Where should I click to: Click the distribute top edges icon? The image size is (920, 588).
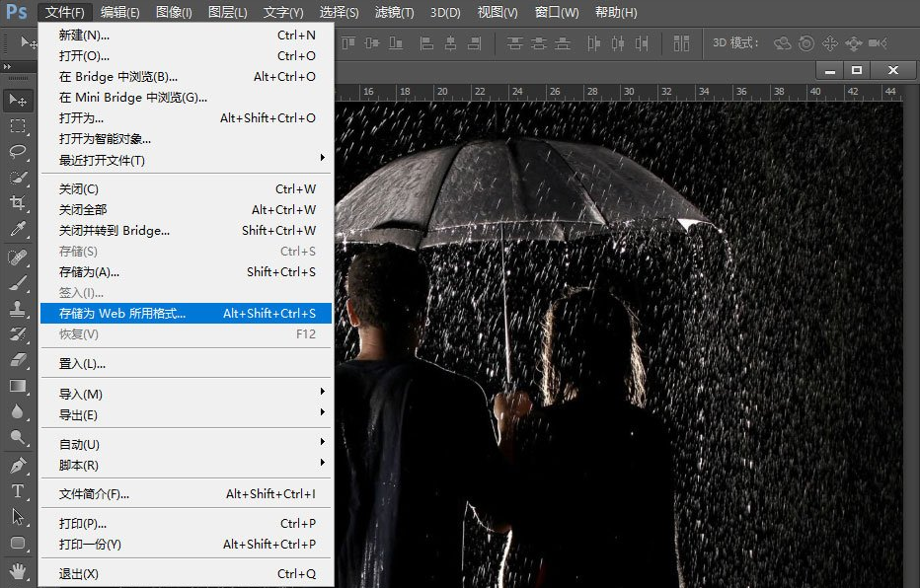pos(514,43)
